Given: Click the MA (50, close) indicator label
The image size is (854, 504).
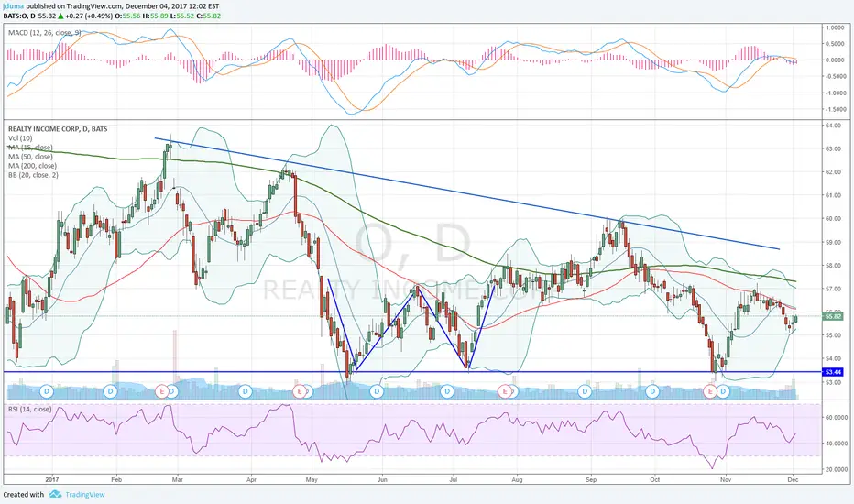Looking at the screenshot, I should pos(30,157).
